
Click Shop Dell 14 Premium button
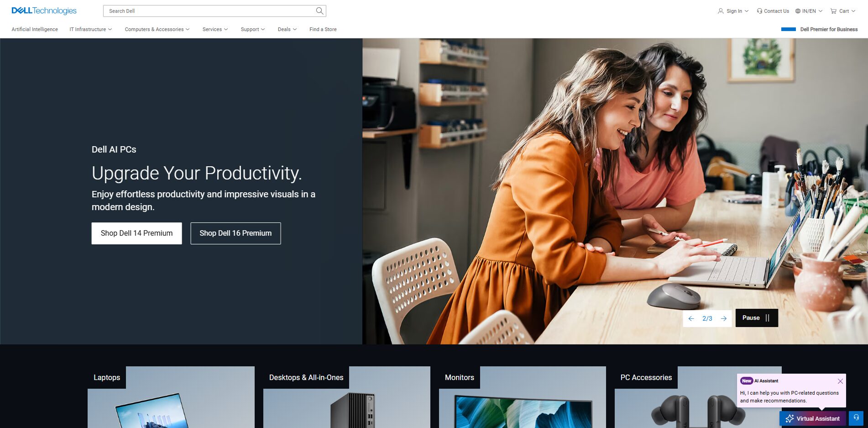(136, 233)
